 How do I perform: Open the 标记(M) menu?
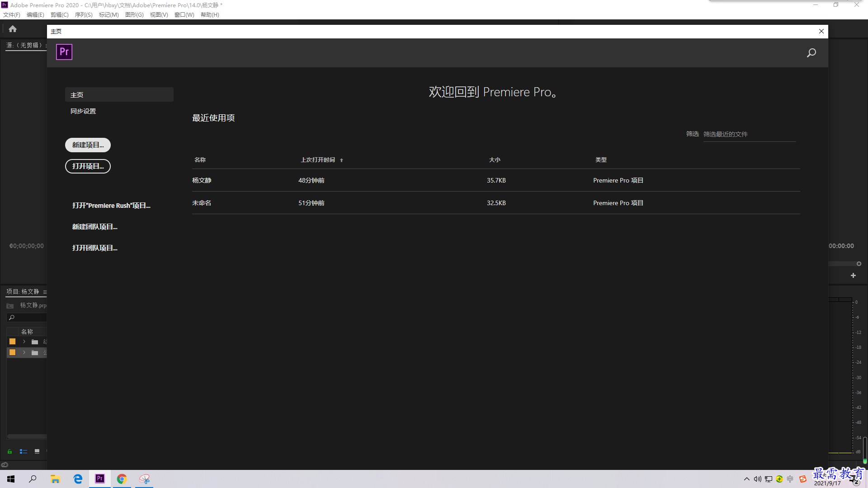tap(109, 15)
